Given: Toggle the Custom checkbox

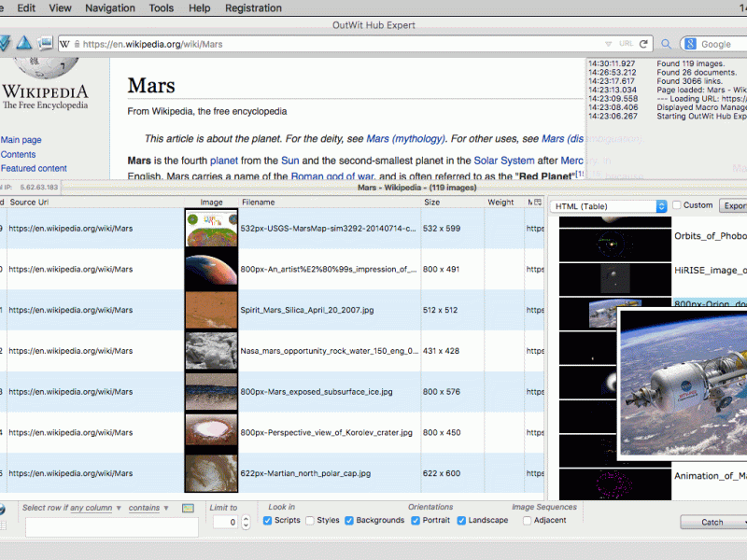Looking at the screenshot, I should pos(676,205).
